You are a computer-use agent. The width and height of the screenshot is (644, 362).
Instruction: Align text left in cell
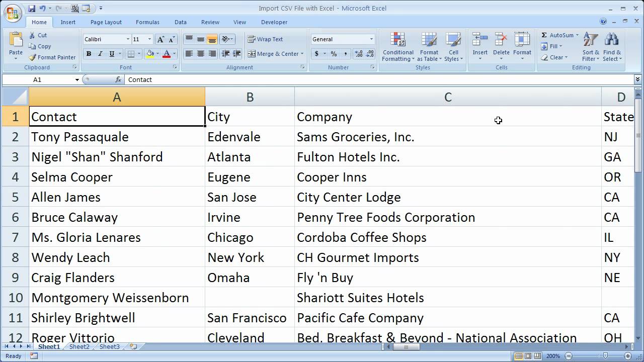189,54
